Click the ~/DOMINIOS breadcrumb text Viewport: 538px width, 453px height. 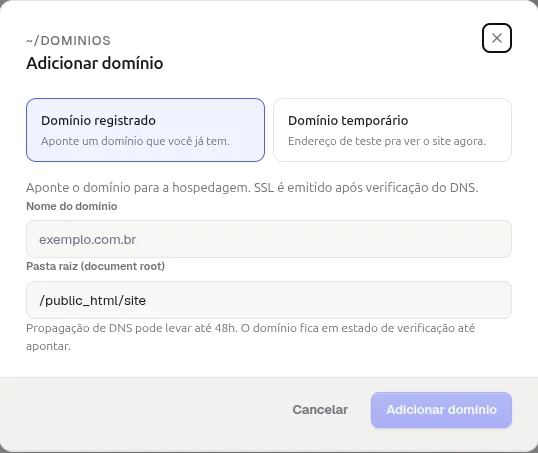point(69,41)
